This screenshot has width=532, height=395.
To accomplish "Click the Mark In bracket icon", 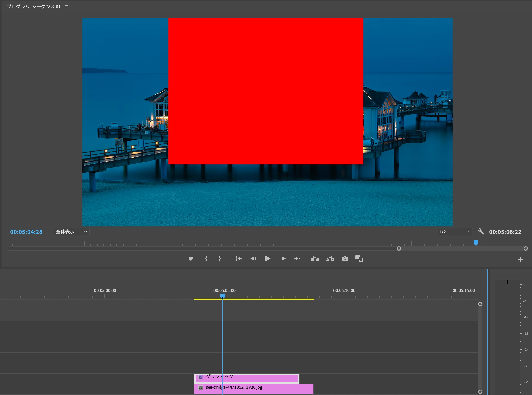I will pyautogui.click(x=206, y=258).
